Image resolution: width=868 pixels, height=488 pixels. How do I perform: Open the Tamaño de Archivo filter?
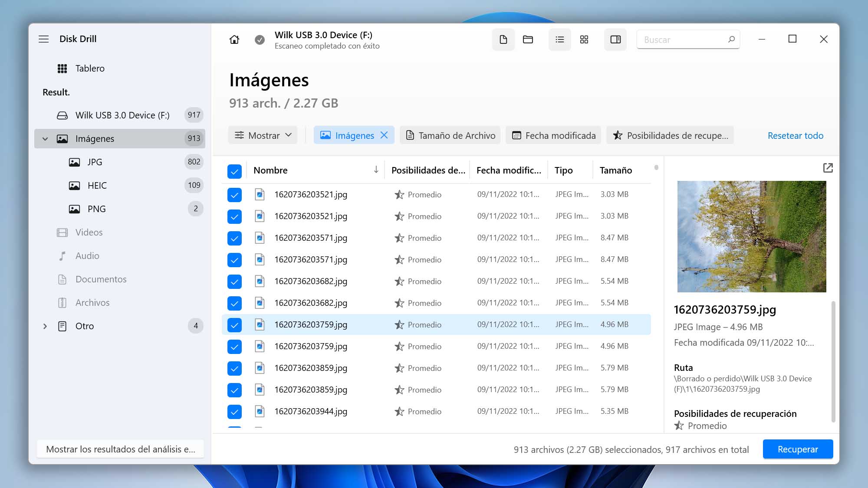[x=450, y=135]
